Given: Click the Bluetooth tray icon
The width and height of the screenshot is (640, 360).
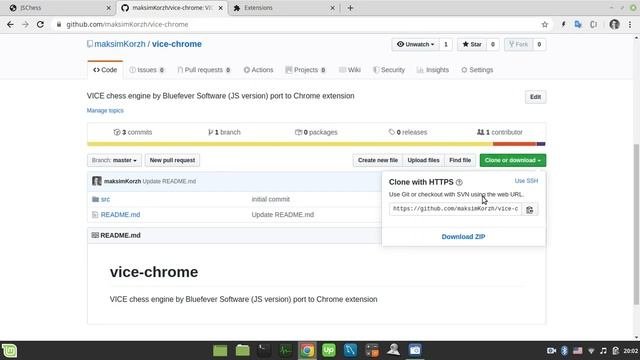Looking at the screenshot, I should click(x=564, y=351).
